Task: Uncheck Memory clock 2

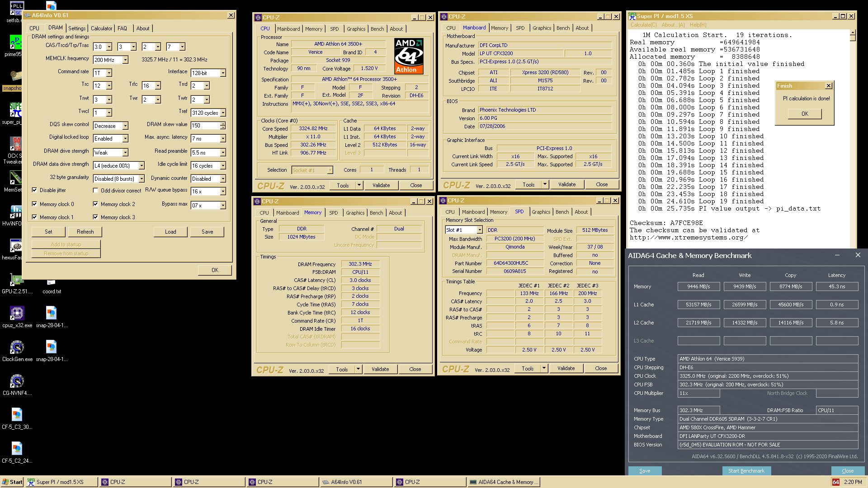Action: pos(95,204)
